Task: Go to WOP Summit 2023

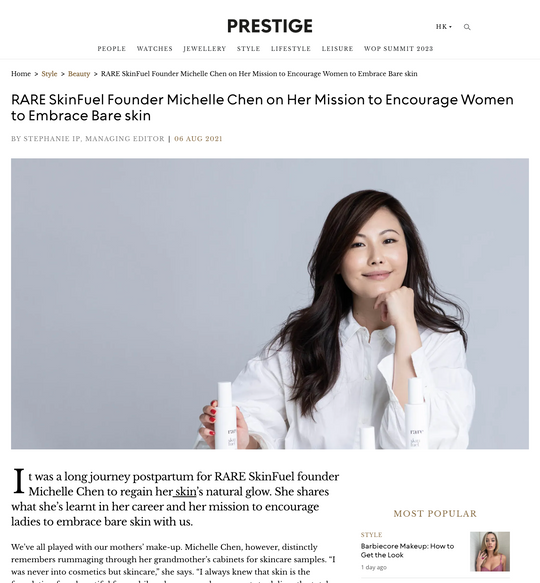Action: coord(398,49)
